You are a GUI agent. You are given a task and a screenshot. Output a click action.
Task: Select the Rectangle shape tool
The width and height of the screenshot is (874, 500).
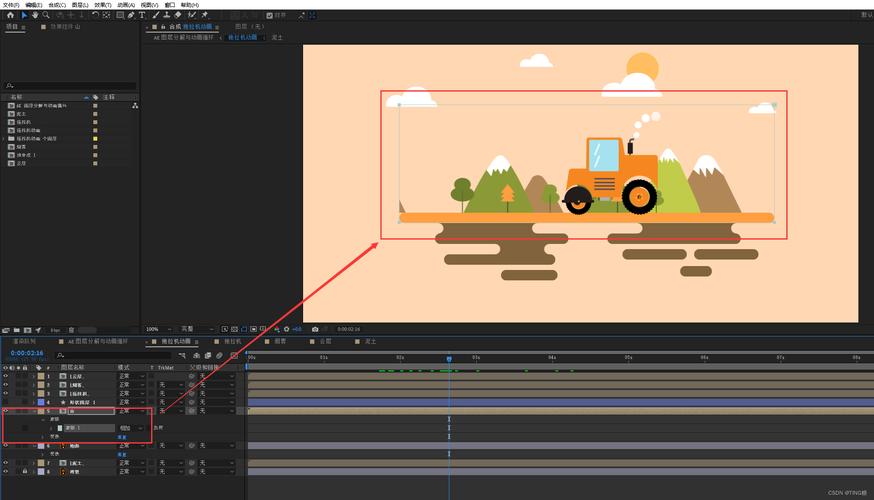pyautogui.click(x=120, y=15)
